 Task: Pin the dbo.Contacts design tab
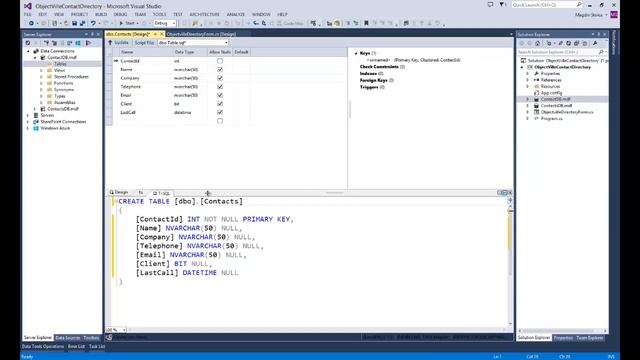155,34
